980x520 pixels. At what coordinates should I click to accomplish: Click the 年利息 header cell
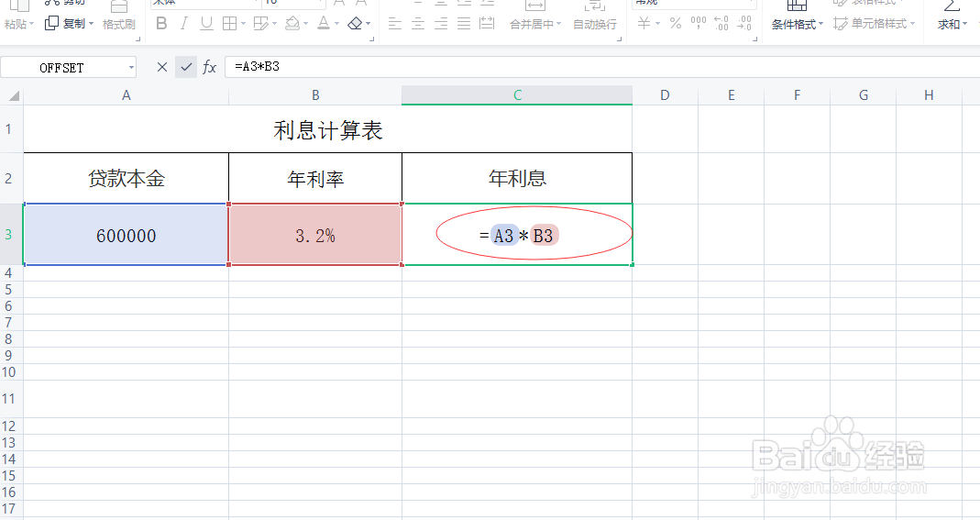tap(517, 178)
